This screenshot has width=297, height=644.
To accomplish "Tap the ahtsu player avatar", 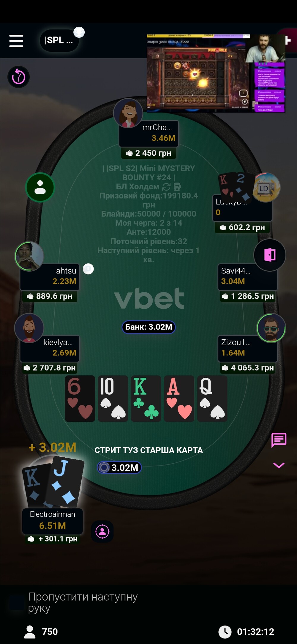I will (29, 256).
